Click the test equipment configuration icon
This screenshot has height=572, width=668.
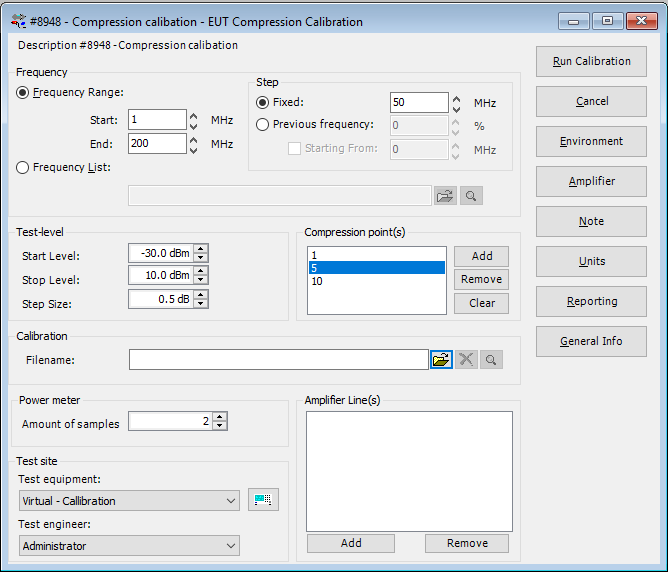263,500
